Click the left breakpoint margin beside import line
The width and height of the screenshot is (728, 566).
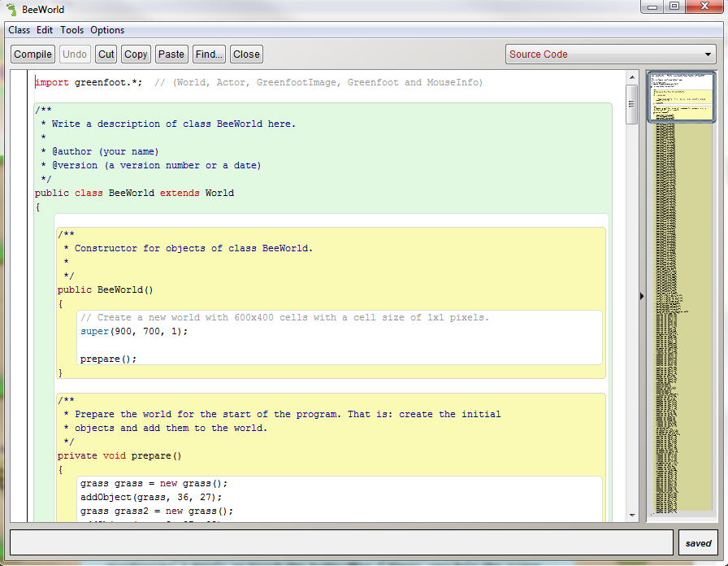coord(18,82)
